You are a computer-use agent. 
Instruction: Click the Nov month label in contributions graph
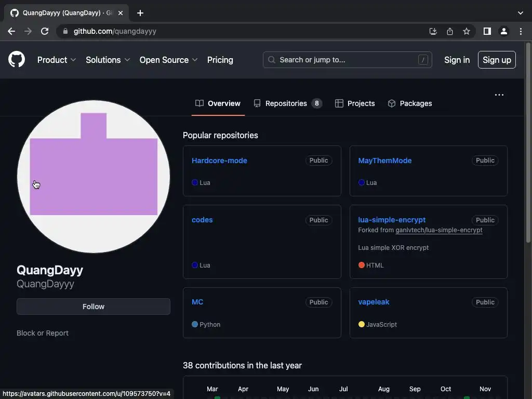tap(485, 389)
